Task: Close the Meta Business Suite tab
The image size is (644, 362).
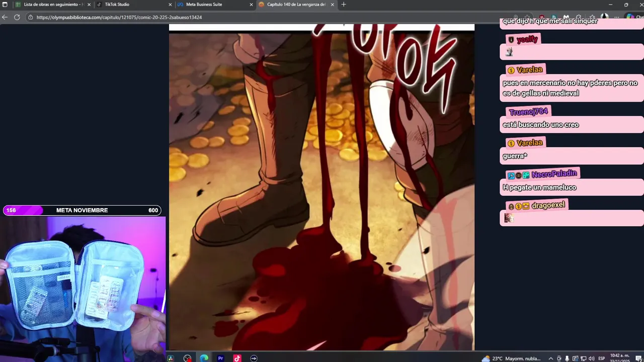Action: pos(252,5)
